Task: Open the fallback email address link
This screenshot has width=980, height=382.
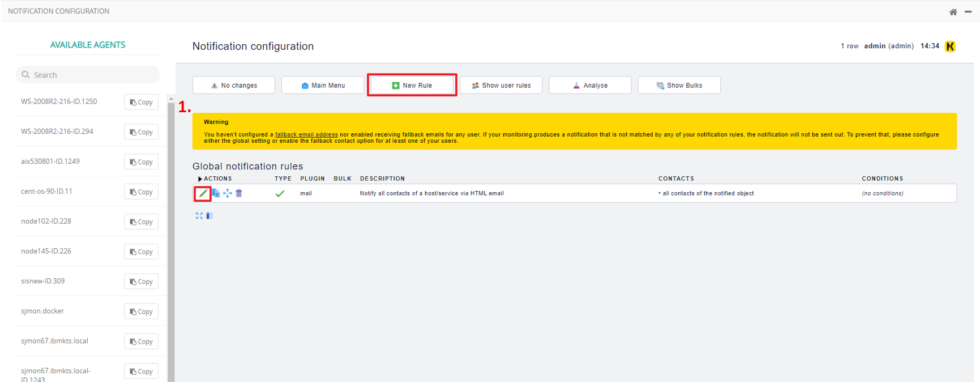Action: click(x=306, y=135)
